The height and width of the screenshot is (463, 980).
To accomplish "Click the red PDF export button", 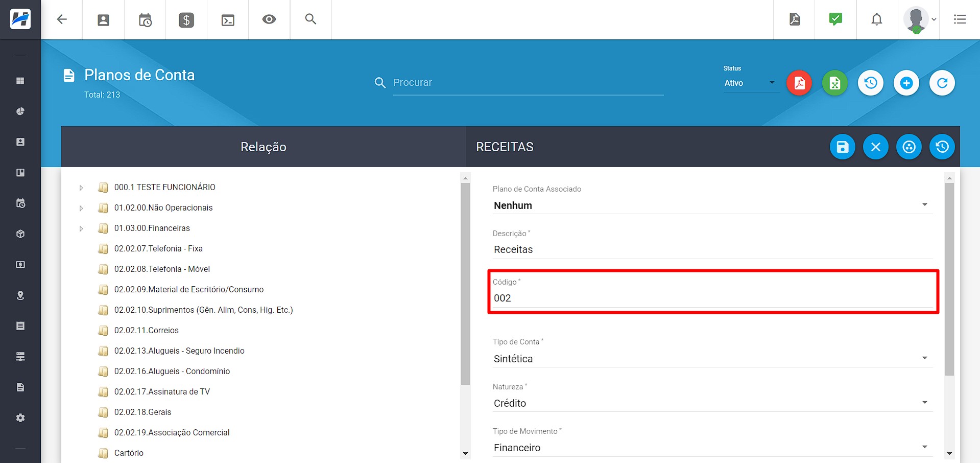I will click(799, 83).
